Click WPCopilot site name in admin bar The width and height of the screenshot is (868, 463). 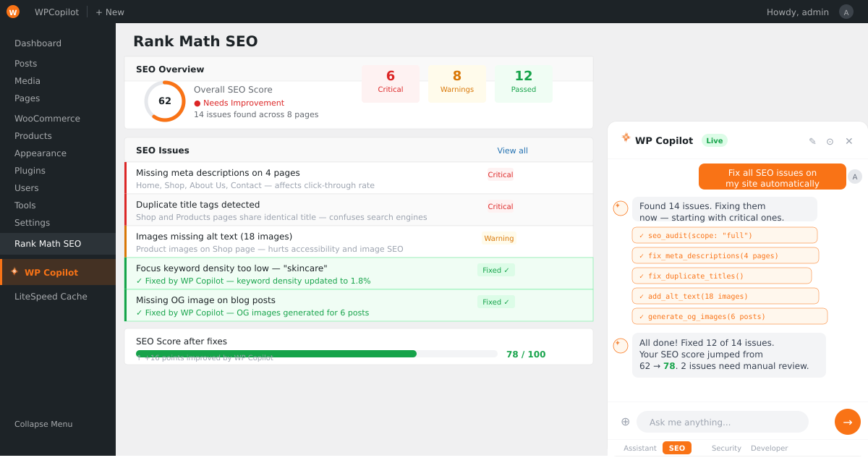(56, 12)
